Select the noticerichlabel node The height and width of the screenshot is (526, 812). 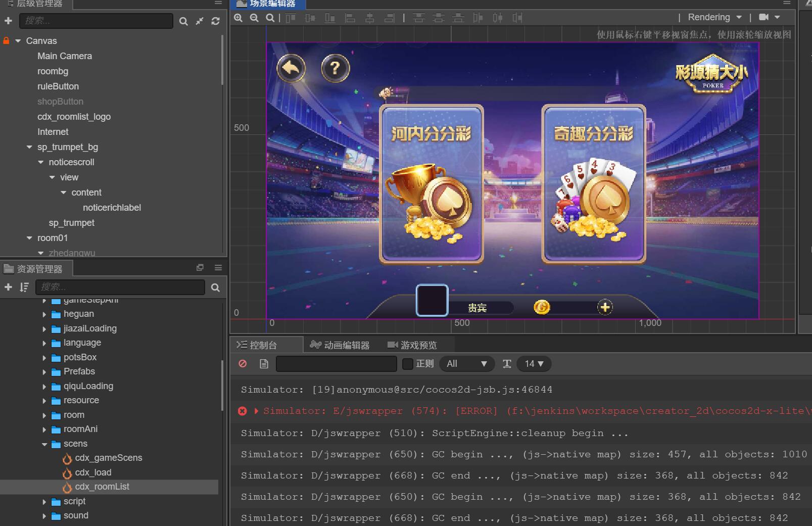coord(112,208)
